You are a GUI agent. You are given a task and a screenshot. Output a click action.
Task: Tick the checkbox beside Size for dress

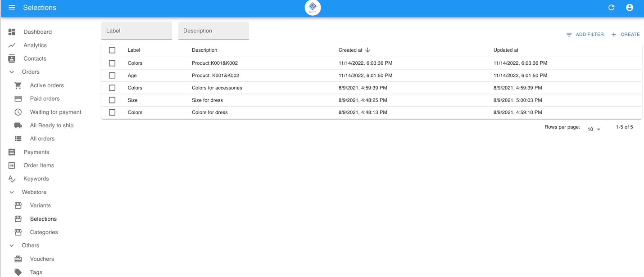[112, 100]
